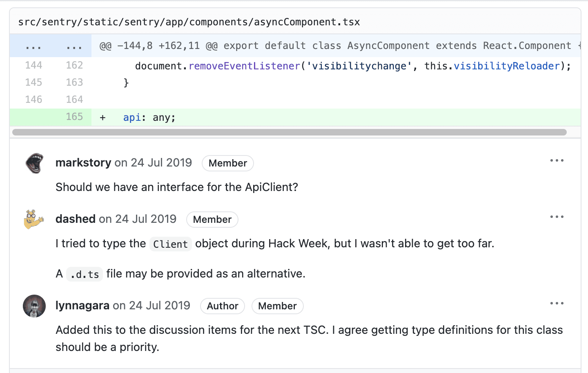
Task: Expand the kebab menu on dashed's comment
Action: coord(557,217)
